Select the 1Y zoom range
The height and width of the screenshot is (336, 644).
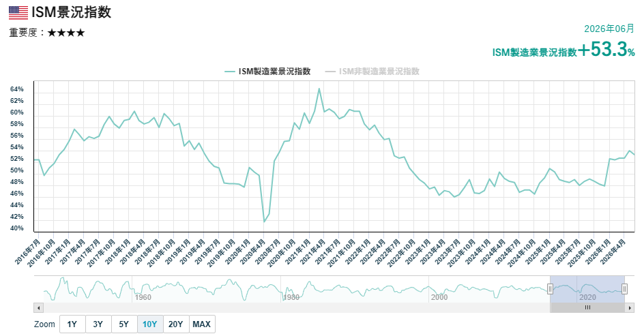[x=72, y=324]
